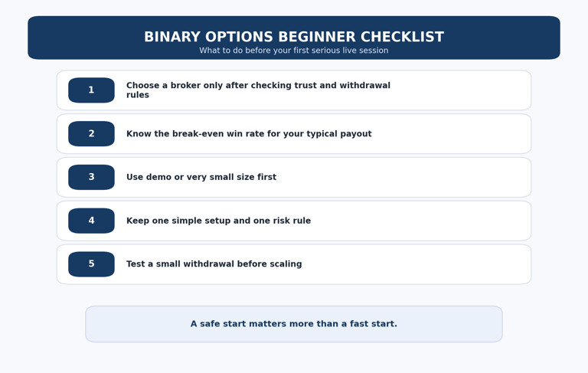The height and width of the screenshot is (373, 588).
Task: Click the number 2 badge
Action: point(91,134)
